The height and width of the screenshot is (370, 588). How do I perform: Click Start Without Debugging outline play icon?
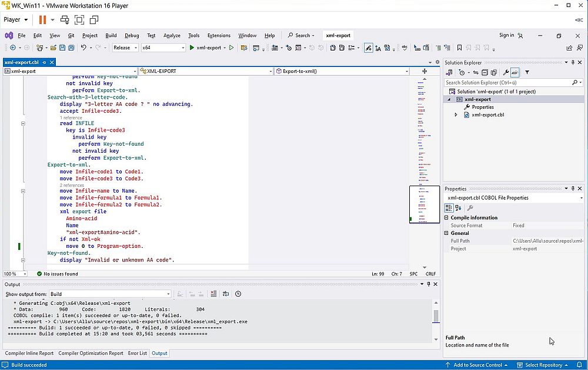point(231,48)
